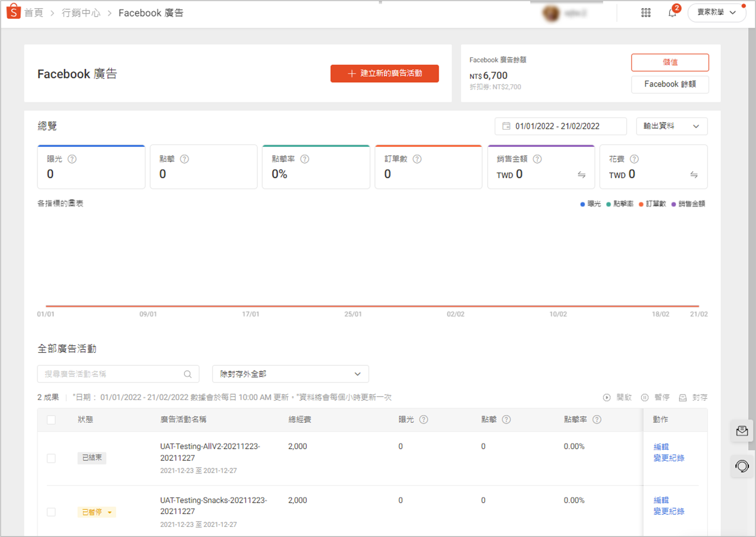Click the plus icon in 建立新的廣告活動
The image size is (756, 537).
[x=351, y=73]
